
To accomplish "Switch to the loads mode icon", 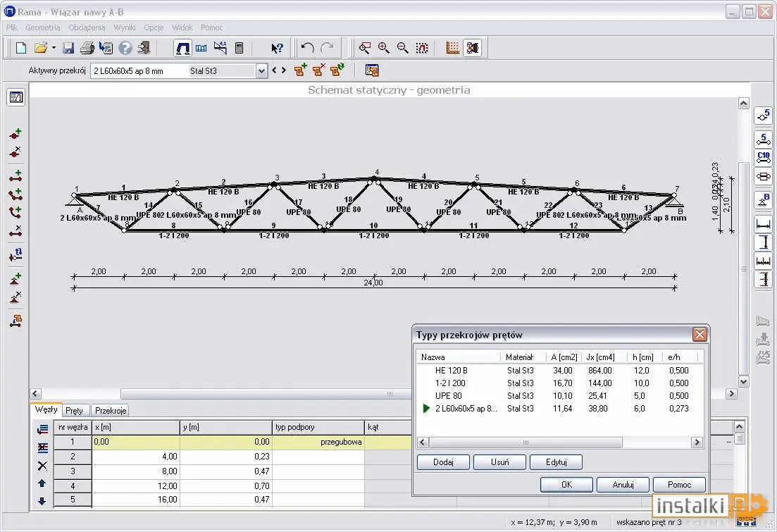I will tap(201, 48).
